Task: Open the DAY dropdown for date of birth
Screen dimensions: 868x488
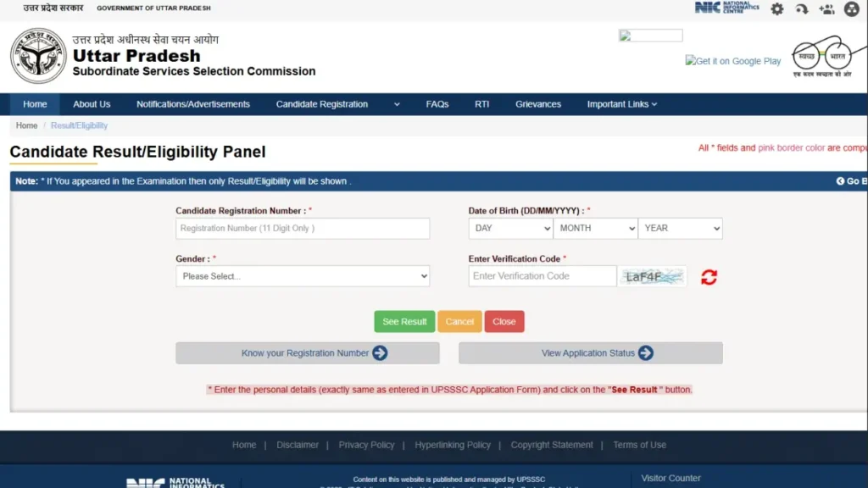Action: pyautogui.click(x=510, y=228)
